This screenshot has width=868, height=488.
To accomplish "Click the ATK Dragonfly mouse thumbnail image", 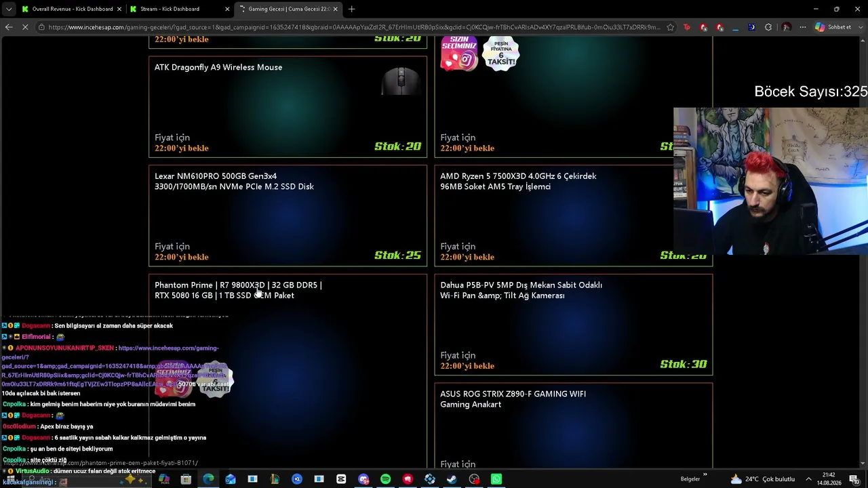I will [401, 81].
